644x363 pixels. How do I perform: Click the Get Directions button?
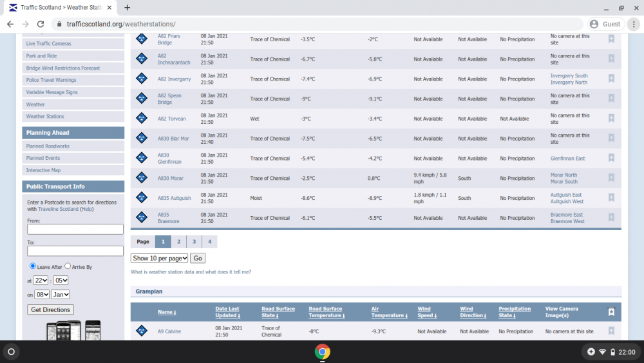click(x=50, y=309)
